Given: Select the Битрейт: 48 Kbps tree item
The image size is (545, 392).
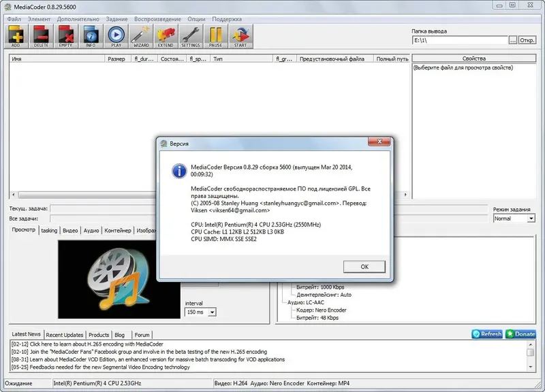Looking at the screenshot, I should point(317,318).
